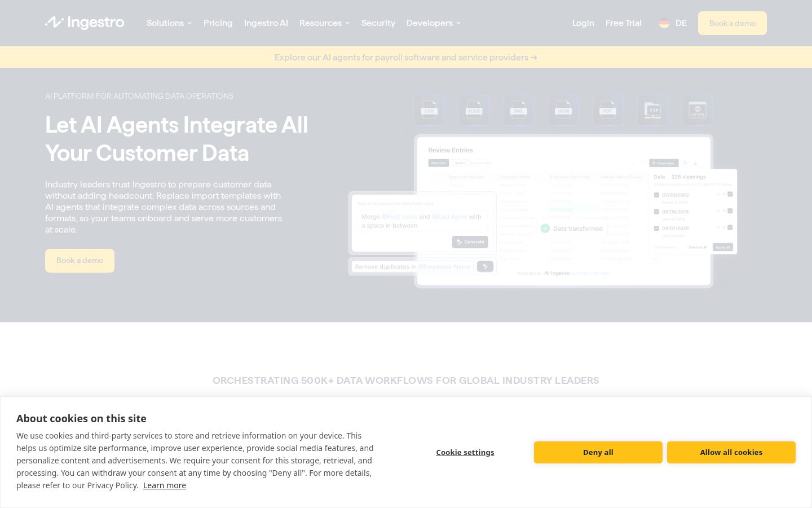812x508 pixels.
Task: Click sparkle icon beside Remove duplicates prompt
Action: point(485,266)
